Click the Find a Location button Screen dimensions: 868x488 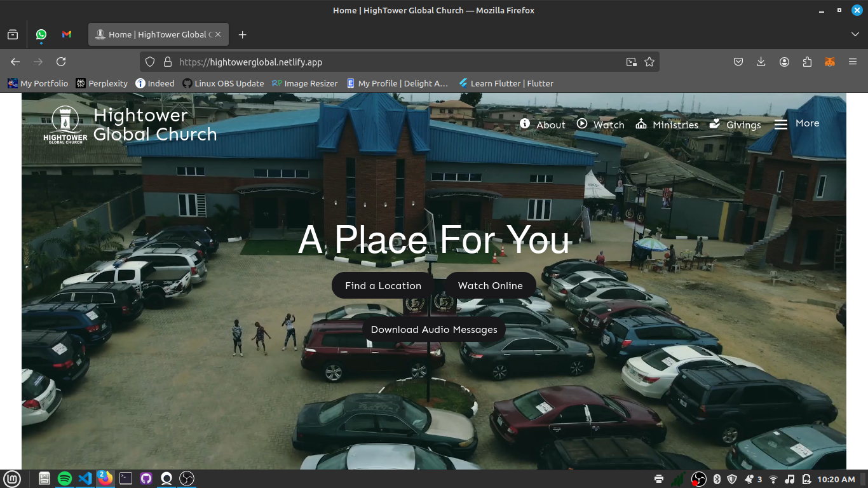point(383,286)
